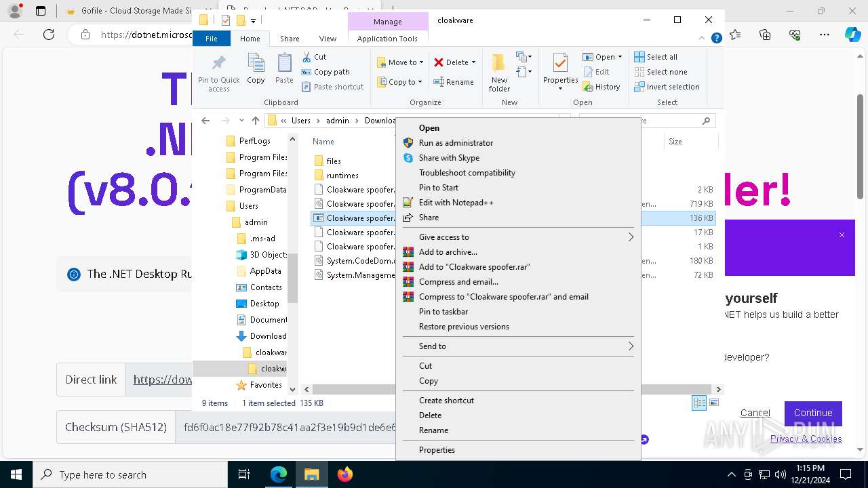Select Create shortcut in context menu
This screenshot has width=868, height=488.
[518, 401]
